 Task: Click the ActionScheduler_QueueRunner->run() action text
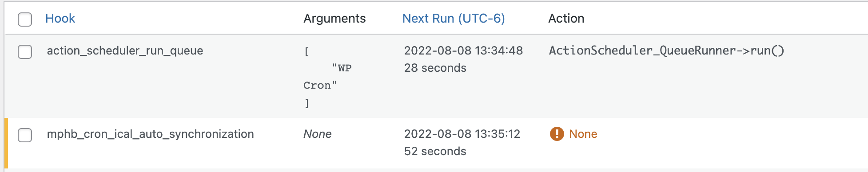pos(667,51)
